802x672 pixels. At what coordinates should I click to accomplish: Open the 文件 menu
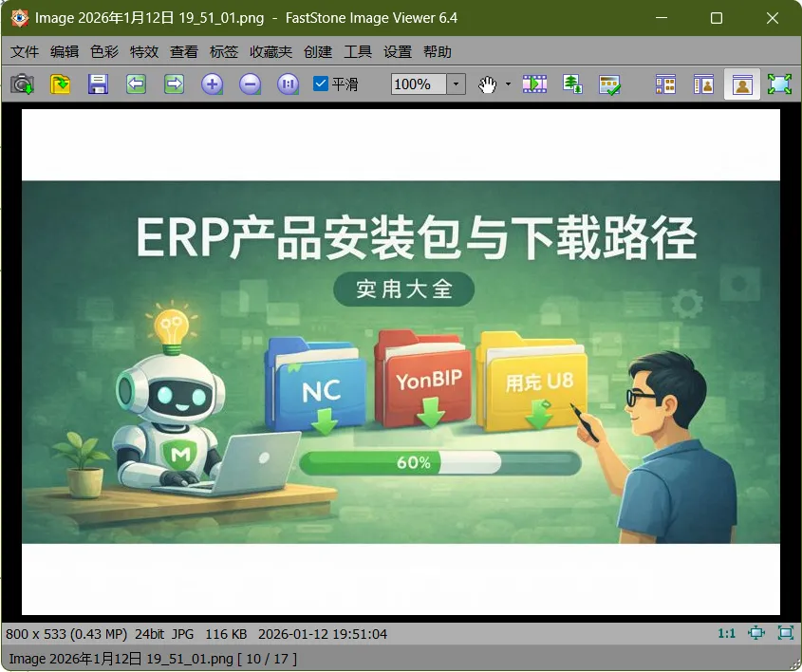pyautogui.click(x=25, y=51)
